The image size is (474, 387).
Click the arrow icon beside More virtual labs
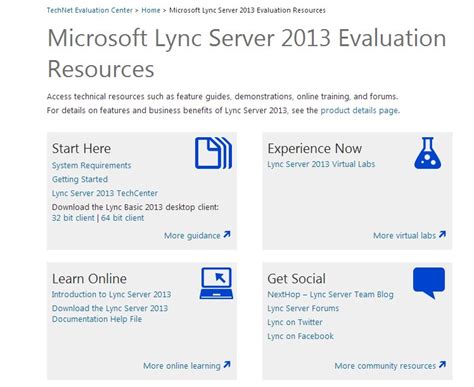tap(442, 234)
